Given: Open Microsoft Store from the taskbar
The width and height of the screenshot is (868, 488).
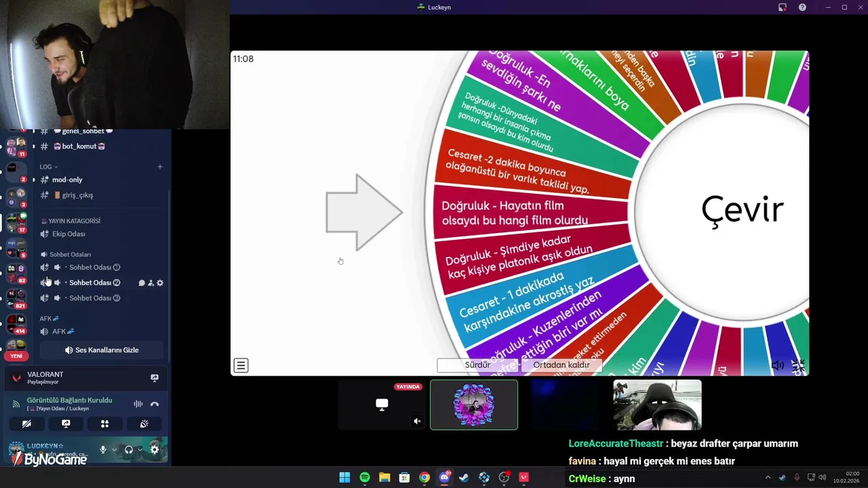Looking at the screenshot, I should pyautogui.click(x=404, y=477).
